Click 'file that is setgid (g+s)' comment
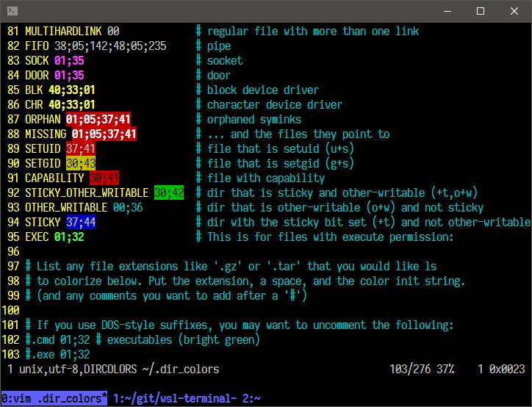The width and height of the screenshot is (532, 407). [x=281, y=164]
